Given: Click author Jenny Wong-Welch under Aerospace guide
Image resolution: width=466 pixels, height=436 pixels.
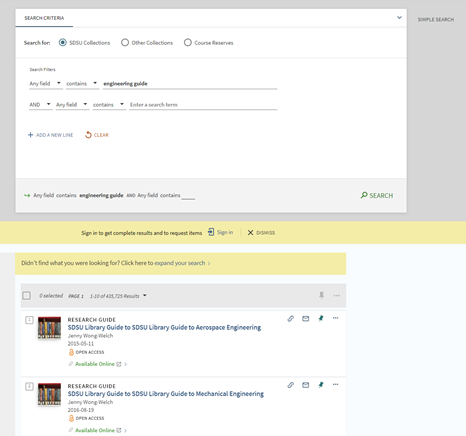Looking at the screenshot, I should 90,336.
